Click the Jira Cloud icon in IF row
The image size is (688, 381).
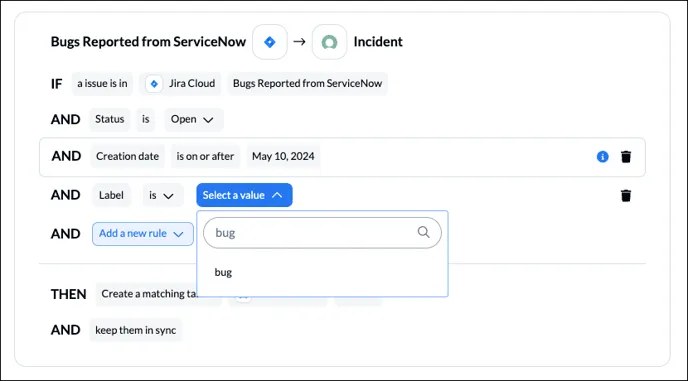coord(154,83)
